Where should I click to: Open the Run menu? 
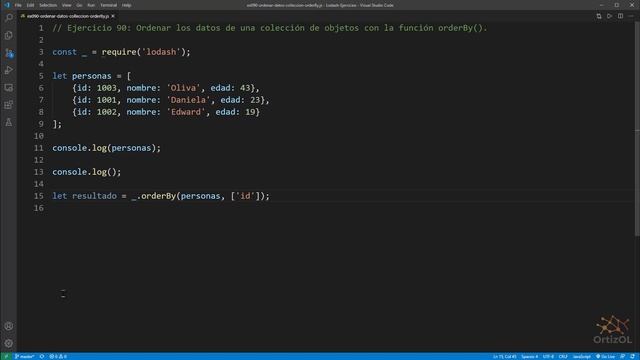pos(91,5)
